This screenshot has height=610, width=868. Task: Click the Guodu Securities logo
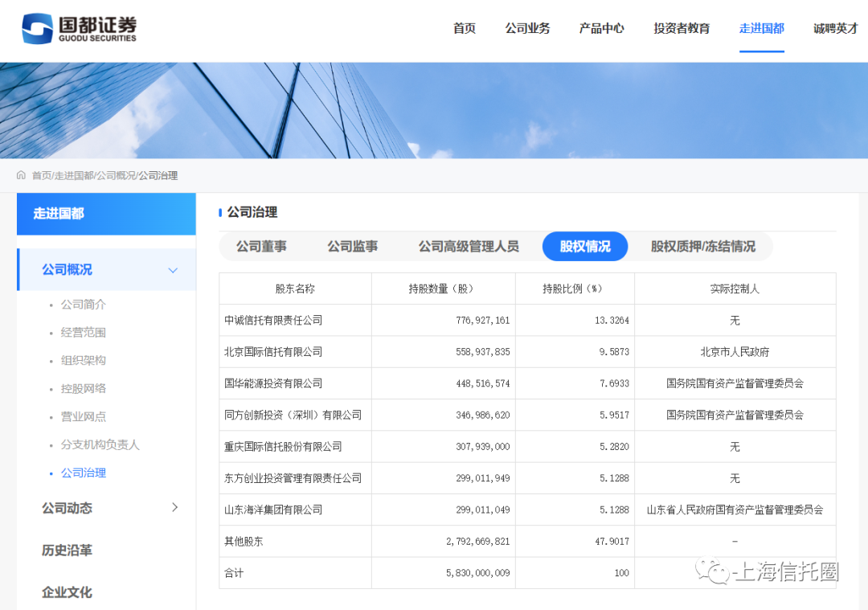click(x=79, y=28)
